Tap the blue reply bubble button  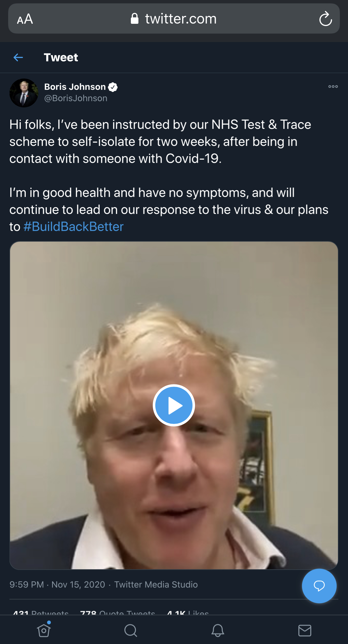click(319, 586)
